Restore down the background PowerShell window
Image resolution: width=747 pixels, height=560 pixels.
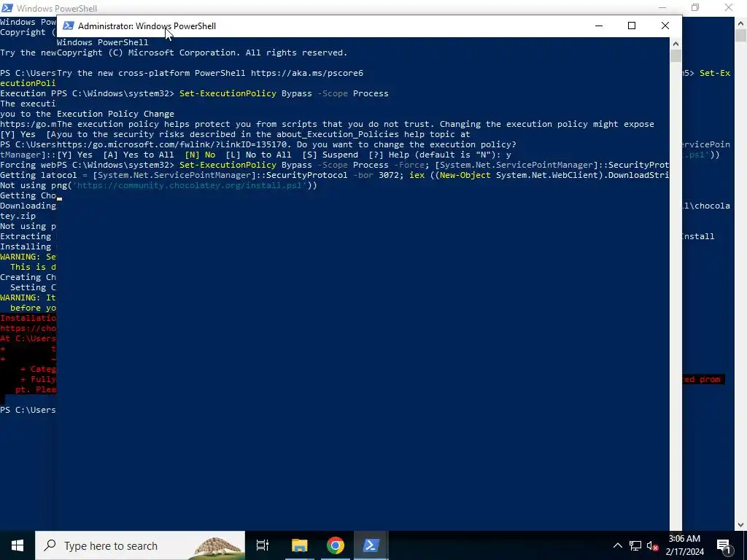coord(695,7)
